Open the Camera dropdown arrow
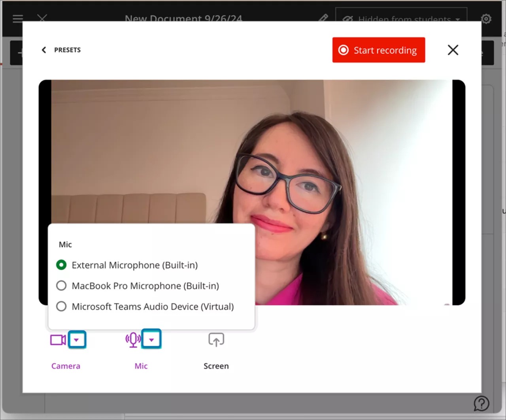Viewport: 506px width, 420px height. coord(77,339)
